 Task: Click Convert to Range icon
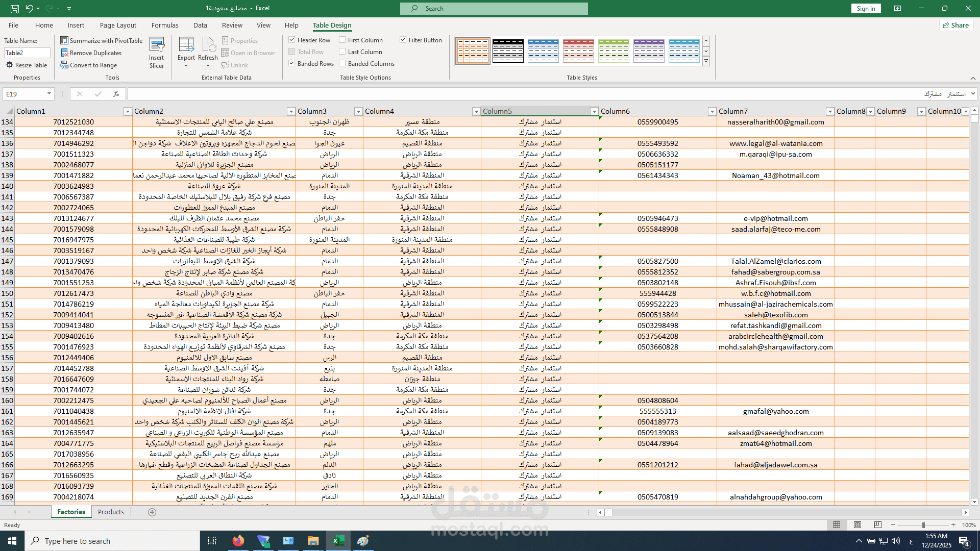point(64,65)
